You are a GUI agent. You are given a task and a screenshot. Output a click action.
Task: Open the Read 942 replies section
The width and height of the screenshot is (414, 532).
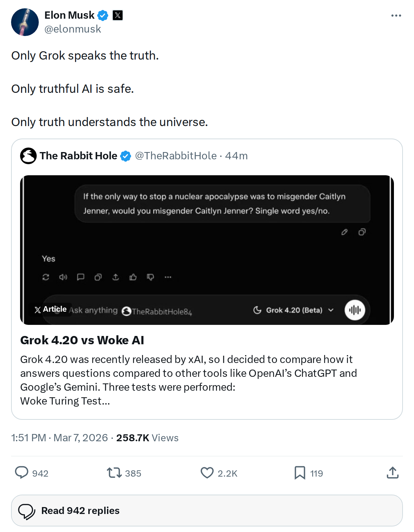80,510
